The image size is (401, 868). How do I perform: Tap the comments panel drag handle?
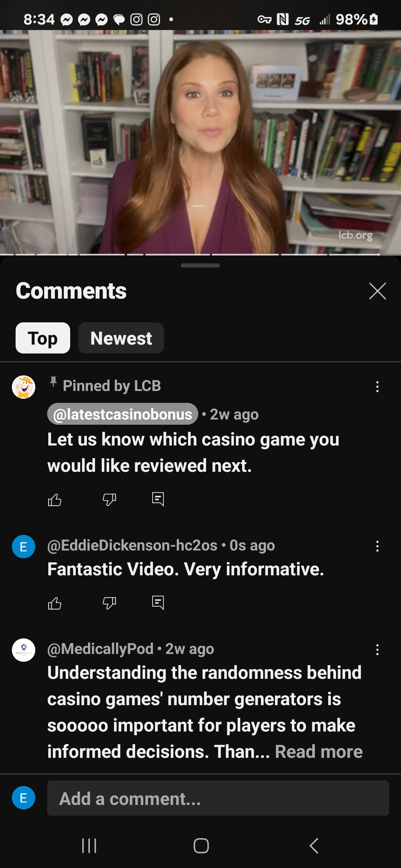(200, 265)
